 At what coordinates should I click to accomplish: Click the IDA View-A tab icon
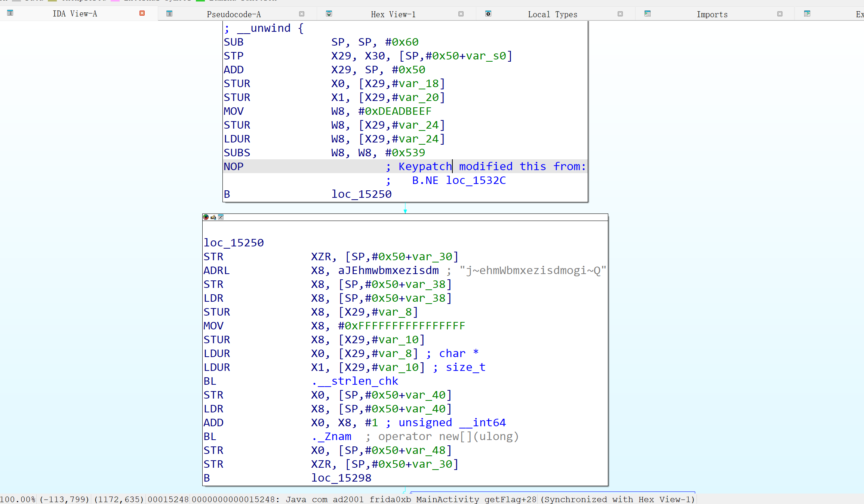[x=10, y=13]
